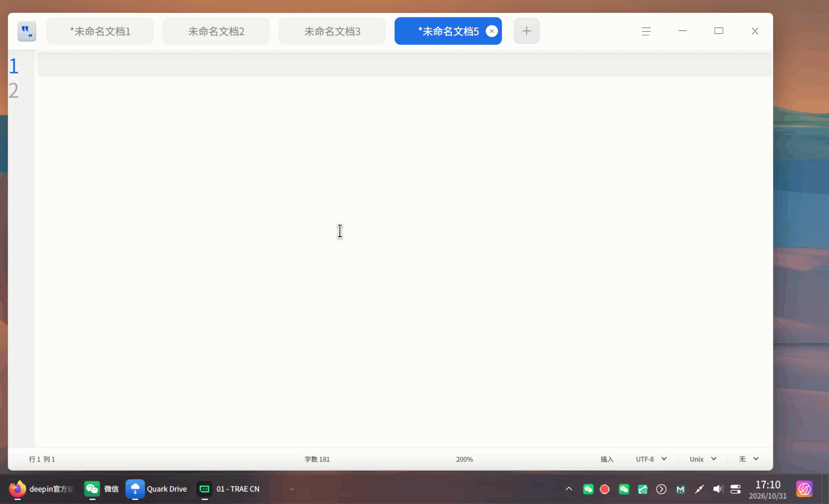
Task: Close the text editor window
Action: click(x=755, y=31)
